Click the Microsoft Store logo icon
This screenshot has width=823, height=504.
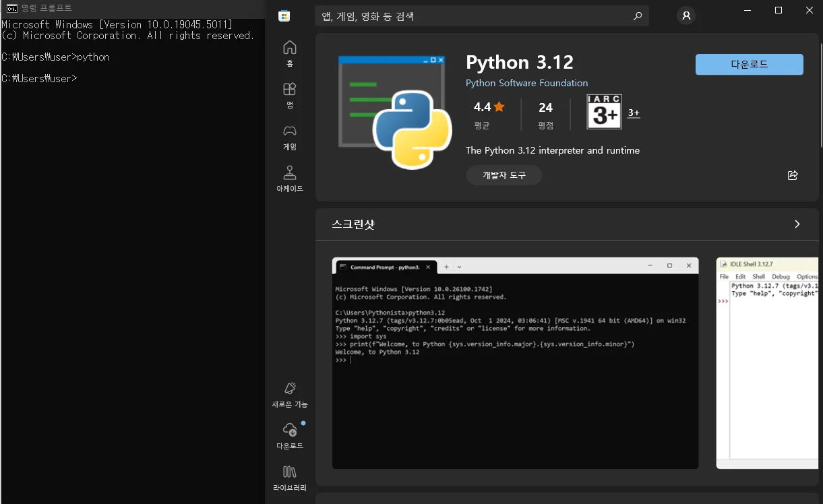(284, 15)
